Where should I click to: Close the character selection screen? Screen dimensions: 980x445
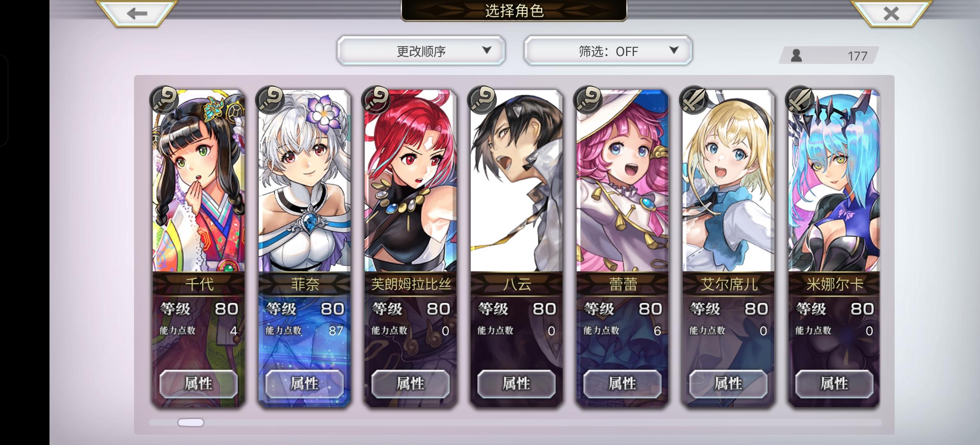point(891,14)
